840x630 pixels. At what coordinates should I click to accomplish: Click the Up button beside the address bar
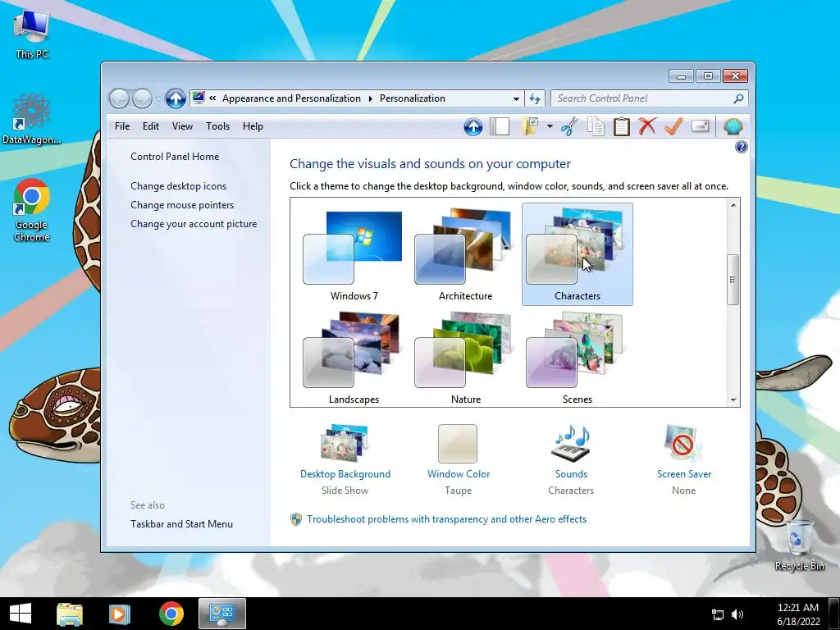tap(176, 98)
